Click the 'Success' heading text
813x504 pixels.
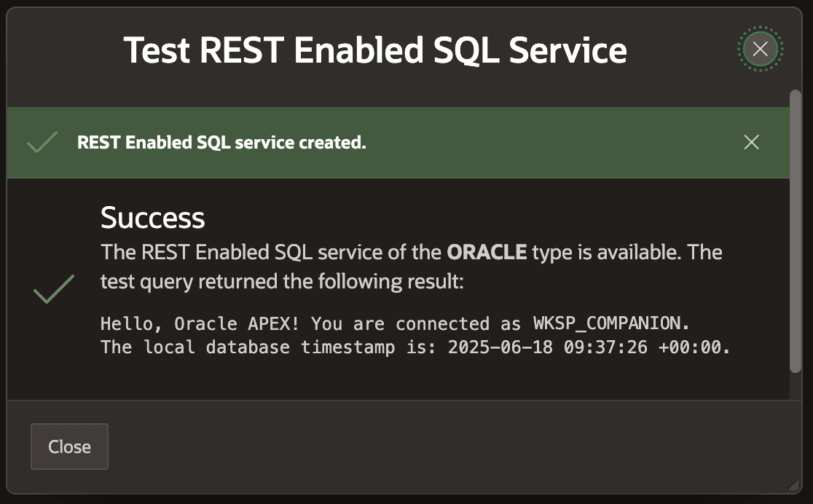click(x=152, y=217)
